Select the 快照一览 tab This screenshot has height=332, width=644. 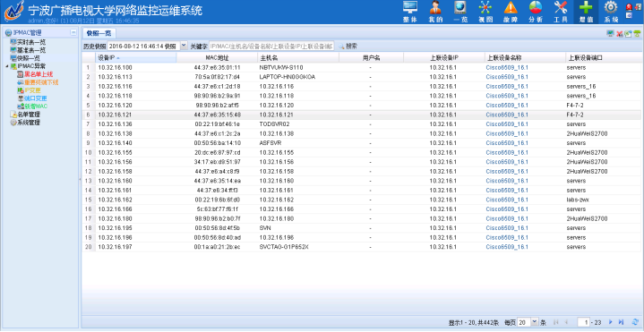pyautogui.click(x=99, y=33)
